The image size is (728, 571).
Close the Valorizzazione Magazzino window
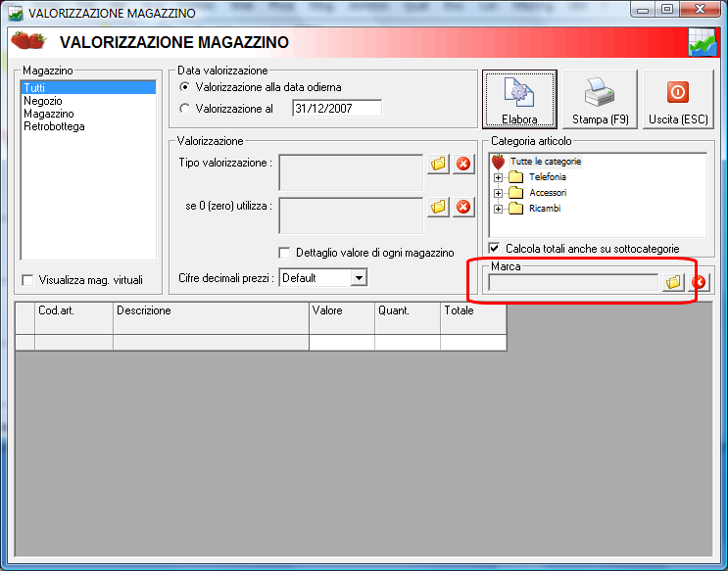700,10
